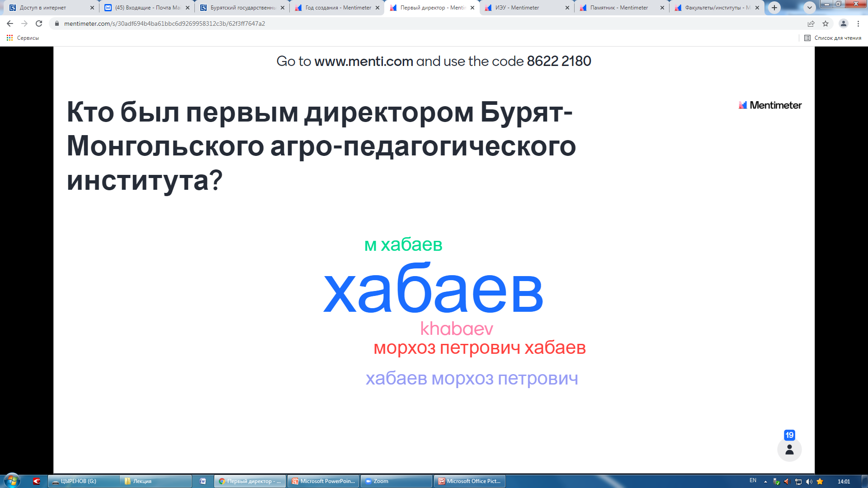Click the volume speaker tray icon

[x=809, y=482]
